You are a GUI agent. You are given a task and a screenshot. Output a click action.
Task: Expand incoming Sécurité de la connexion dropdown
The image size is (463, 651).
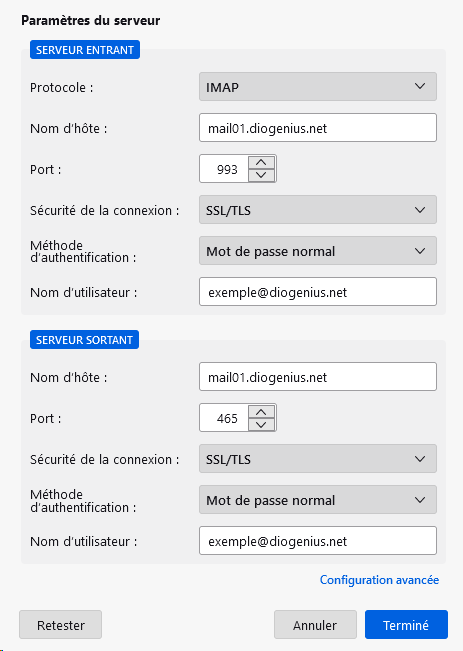(x=318, y=210)
